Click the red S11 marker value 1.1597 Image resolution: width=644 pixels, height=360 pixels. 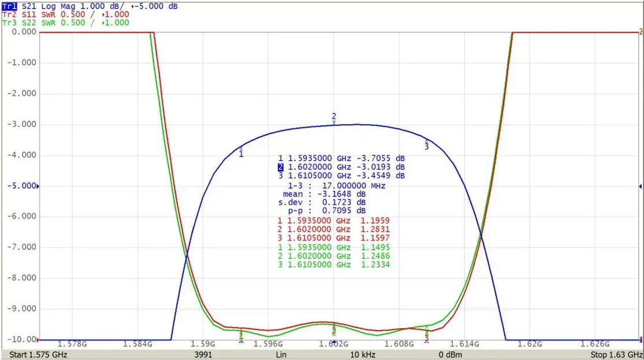click(375, 238)
